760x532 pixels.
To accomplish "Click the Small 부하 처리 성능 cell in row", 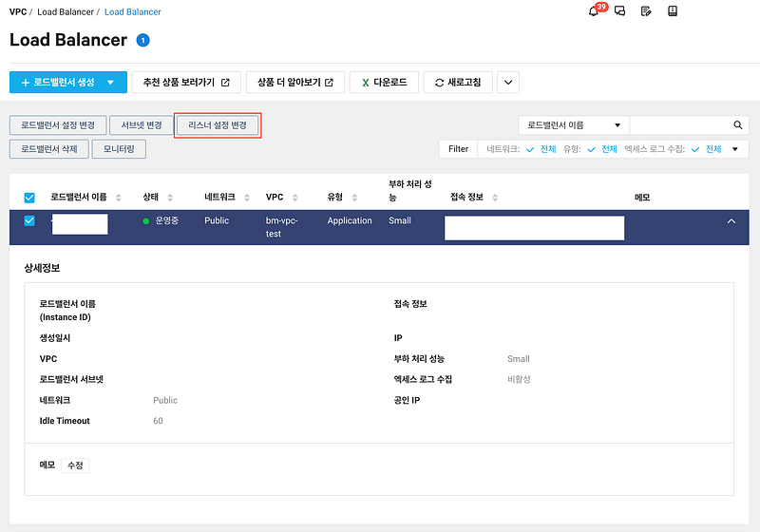I will [400, 221].
